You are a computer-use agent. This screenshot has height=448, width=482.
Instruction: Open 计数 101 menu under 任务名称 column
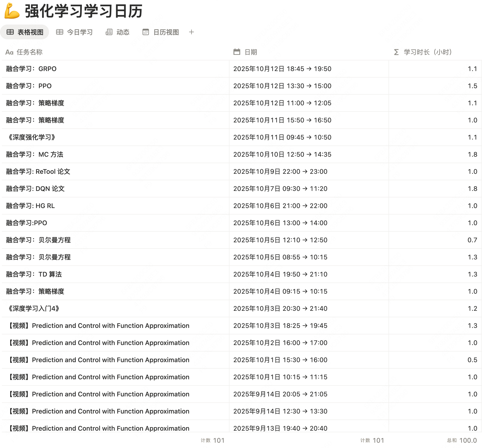213,441
